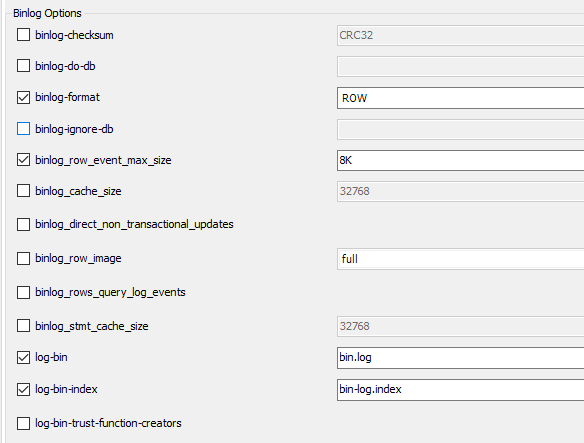This screenshot has height=443, width=584.
Task: Disable binlog_row_event_max_size checkbox
Action: point(23,160)
